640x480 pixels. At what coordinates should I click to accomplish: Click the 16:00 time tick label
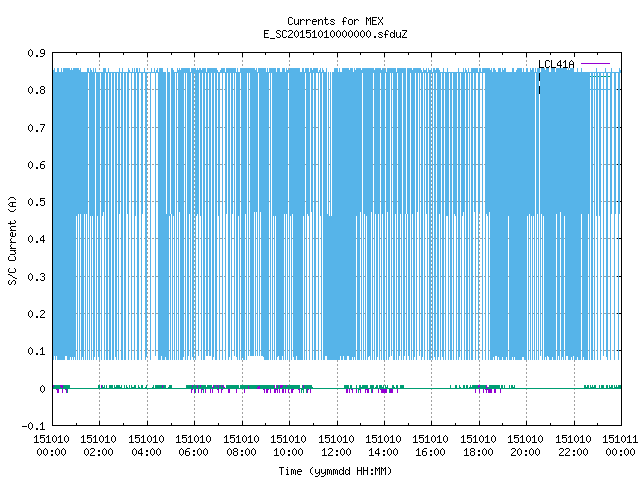point(431,452)
